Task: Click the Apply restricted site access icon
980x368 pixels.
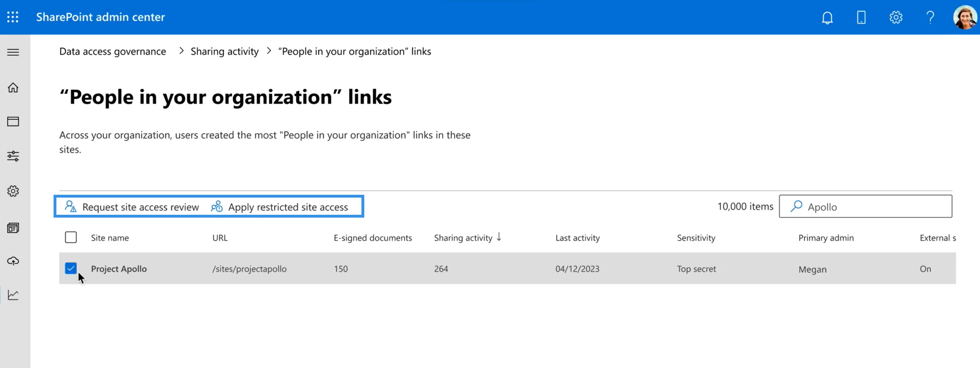Action: click(x=218, y=207)
